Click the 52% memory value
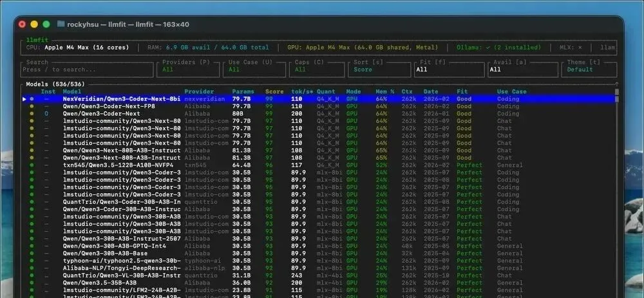 [381, 165]
